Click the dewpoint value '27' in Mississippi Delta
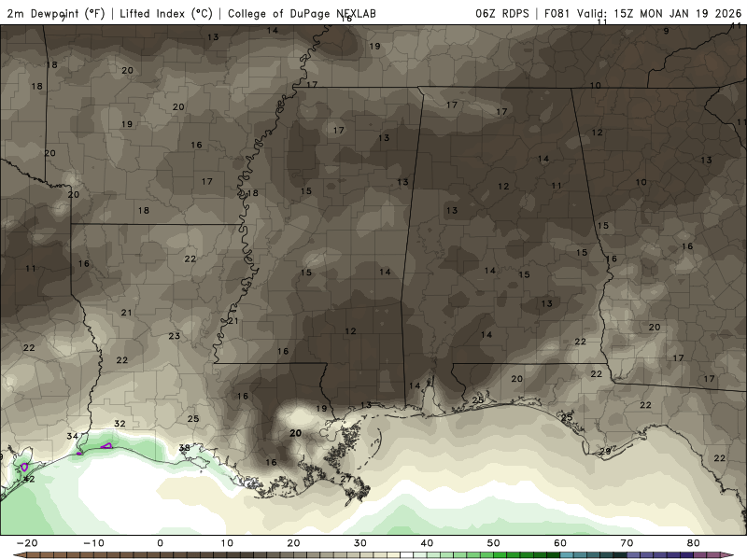The image size is (747, 560). click(x=345, y=479)
